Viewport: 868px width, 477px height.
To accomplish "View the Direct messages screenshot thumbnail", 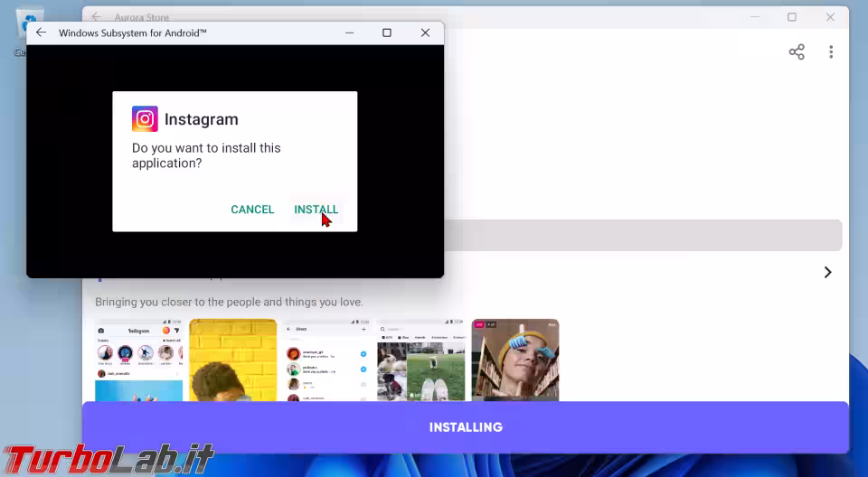I will coord(326,360).
